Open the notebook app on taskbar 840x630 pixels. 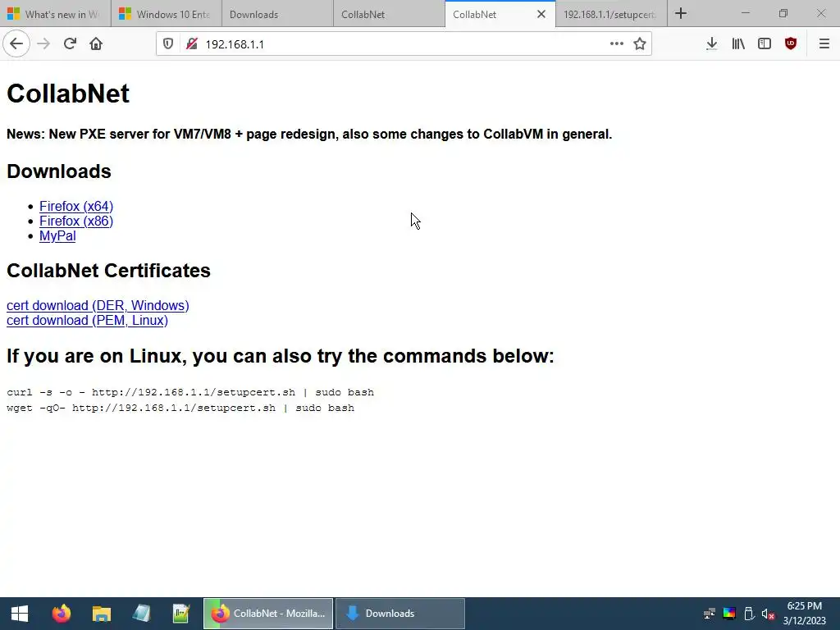(x=141, y=614)
